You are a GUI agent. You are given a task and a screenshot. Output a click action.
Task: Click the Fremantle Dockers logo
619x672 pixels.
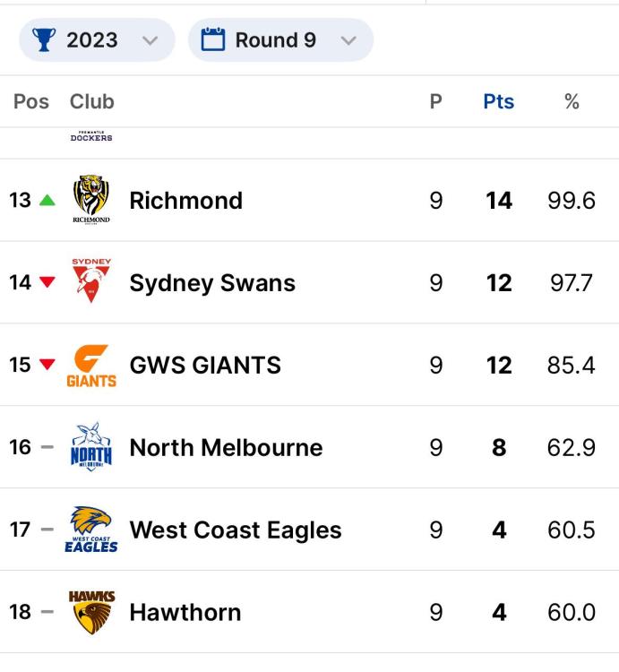[91, 136]
